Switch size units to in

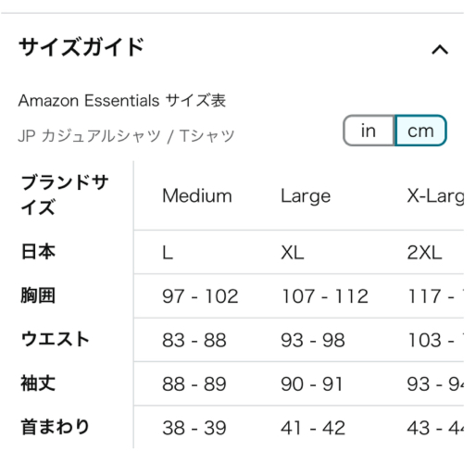tap(368, 130)
